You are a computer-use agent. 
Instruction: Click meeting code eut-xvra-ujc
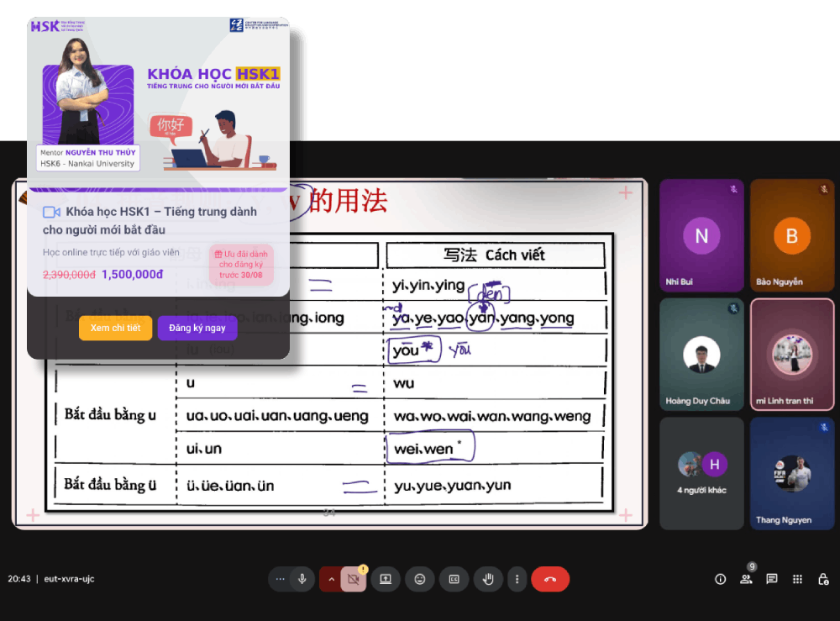pos(69,579)
